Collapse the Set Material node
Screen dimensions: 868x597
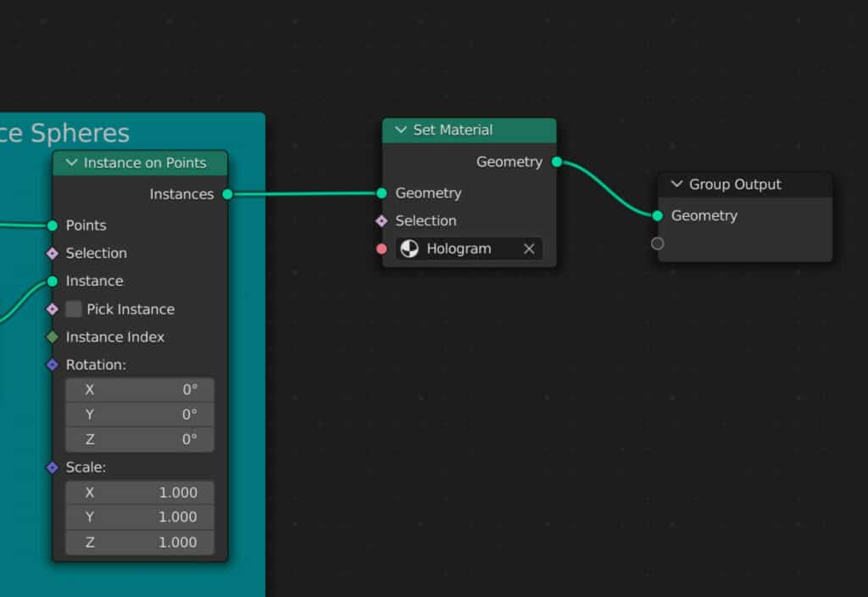(x=401, y=130)
